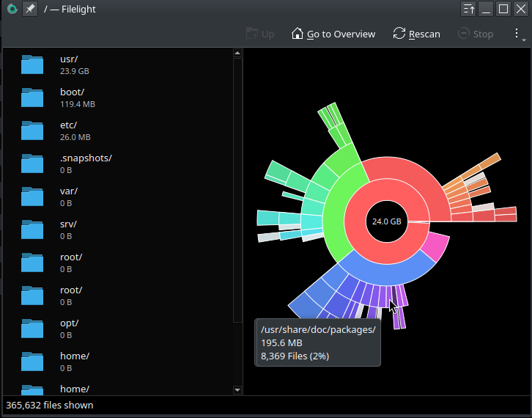
Task: Maximize the Filelight window
Action: point(503,10)
